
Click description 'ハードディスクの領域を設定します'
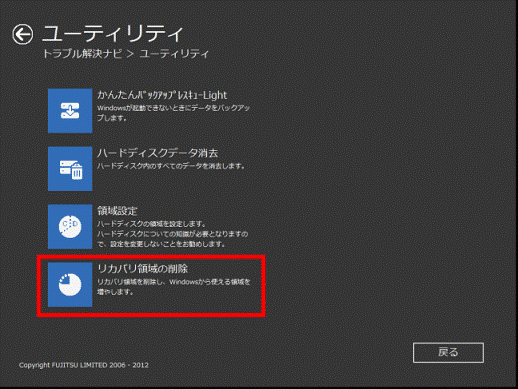(152, 224)
